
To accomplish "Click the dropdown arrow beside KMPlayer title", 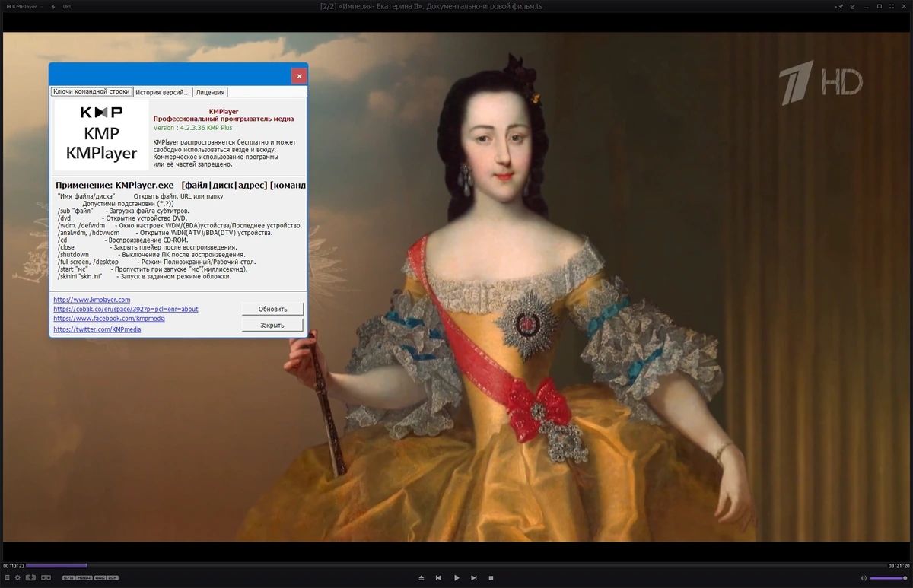I will (40, 6).
